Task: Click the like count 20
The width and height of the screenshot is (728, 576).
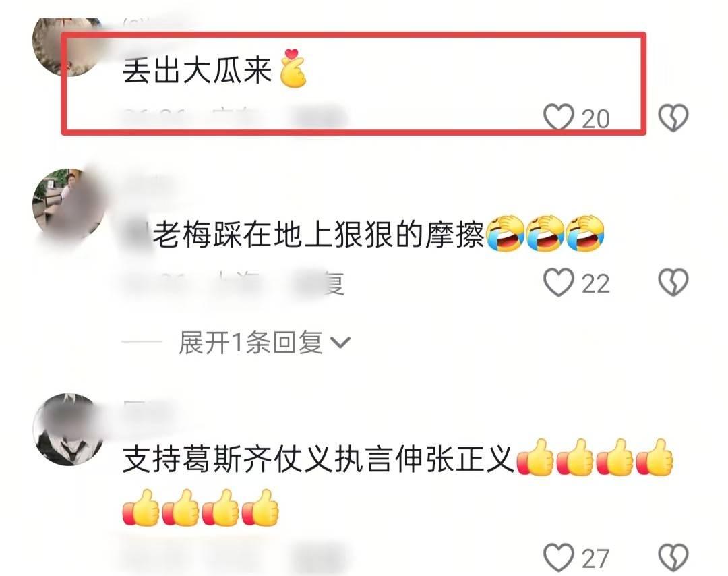Action: (x=595, y=119)
